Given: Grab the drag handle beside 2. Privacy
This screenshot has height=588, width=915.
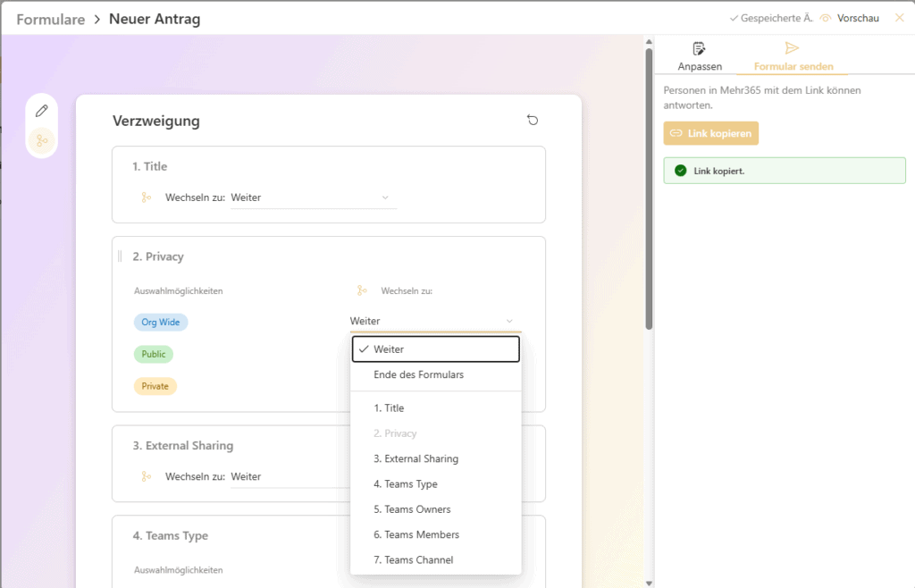Looking at the screenshot, I should tap(121, 256).
